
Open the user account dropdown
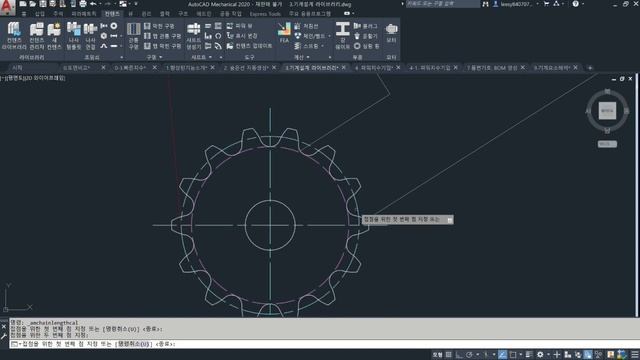(538, 4)
